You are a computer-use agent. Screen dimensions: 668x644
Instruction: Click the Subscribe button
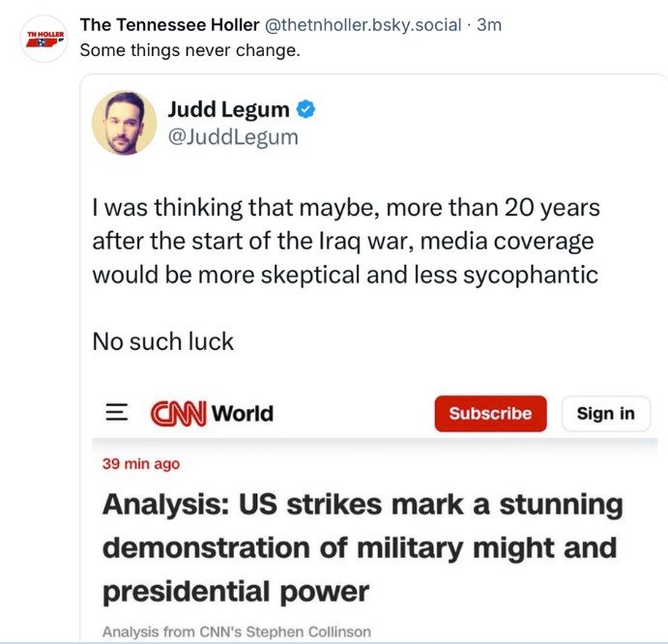point(490,413)
